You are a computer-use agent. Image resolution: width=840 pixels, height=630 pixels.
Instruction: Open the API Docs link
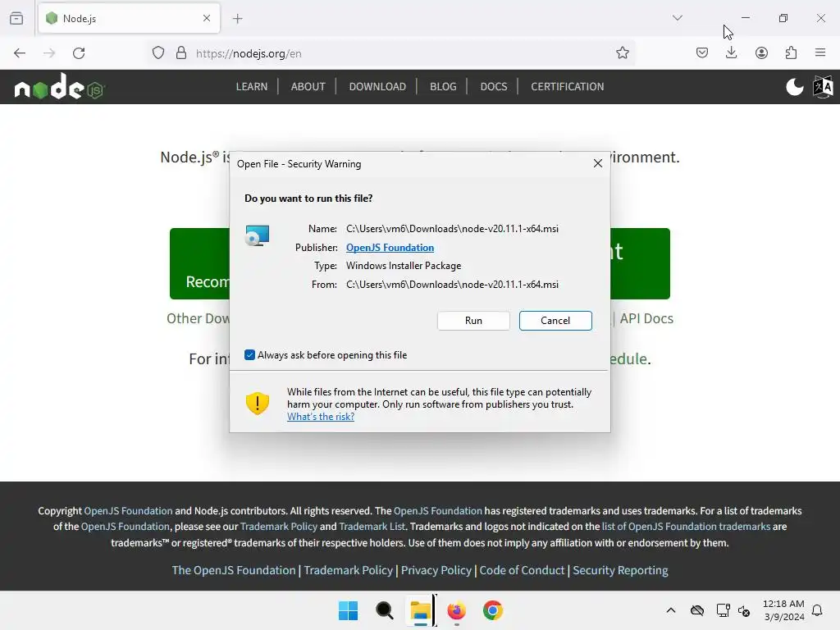(646, 319)
